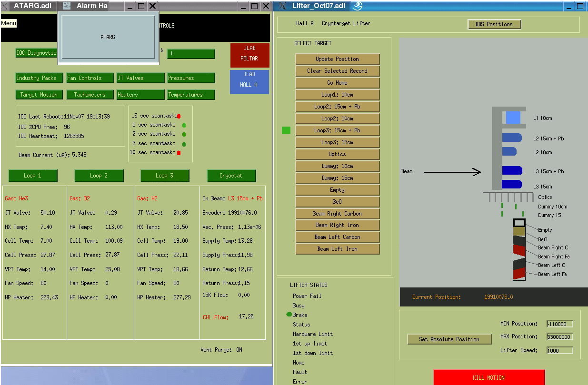
Task: Open Tachometers screen
Action: coord(90,95)
